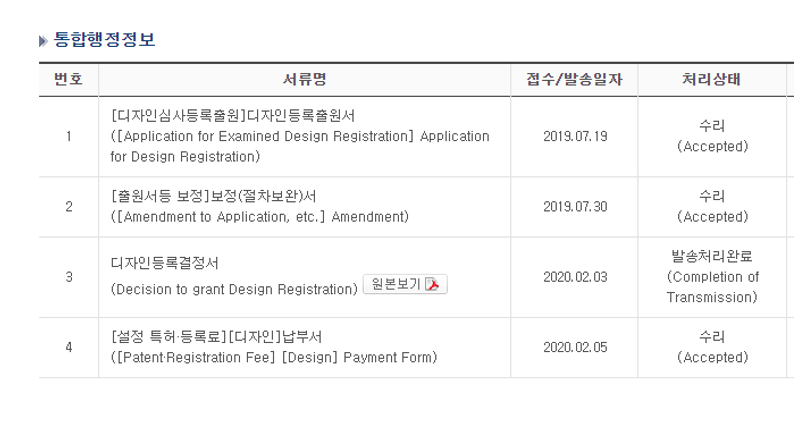Click the PDF icon next to 원본보기

[432, 284]
